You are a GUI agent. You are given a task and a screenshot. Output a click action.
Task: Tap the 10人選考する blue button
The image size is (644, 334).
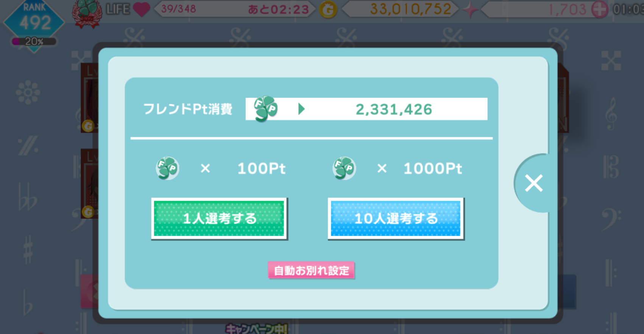click(x=396, y=219)
